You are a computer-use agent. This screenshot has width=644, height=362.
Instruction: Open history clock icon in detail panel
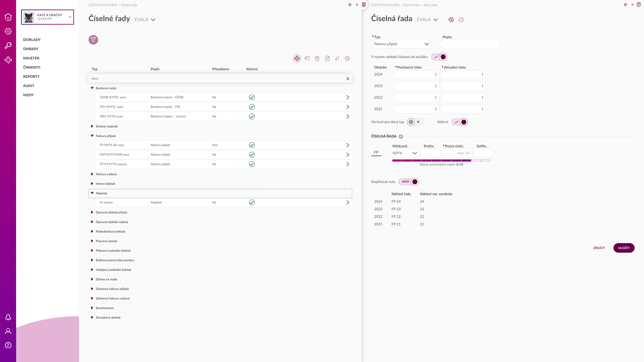(461, 20)
